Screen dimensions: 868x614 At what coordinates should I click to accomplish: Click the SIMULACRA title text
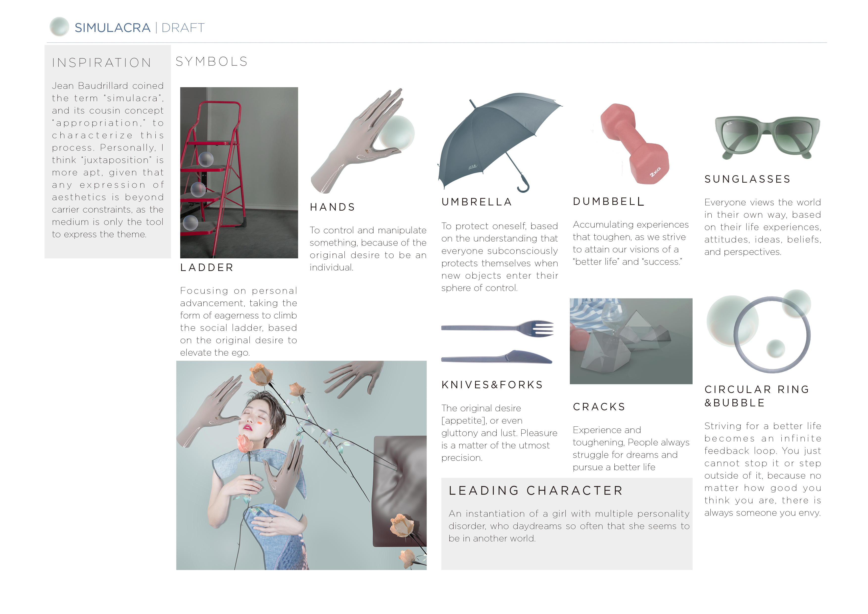click(x=113, y=28)
